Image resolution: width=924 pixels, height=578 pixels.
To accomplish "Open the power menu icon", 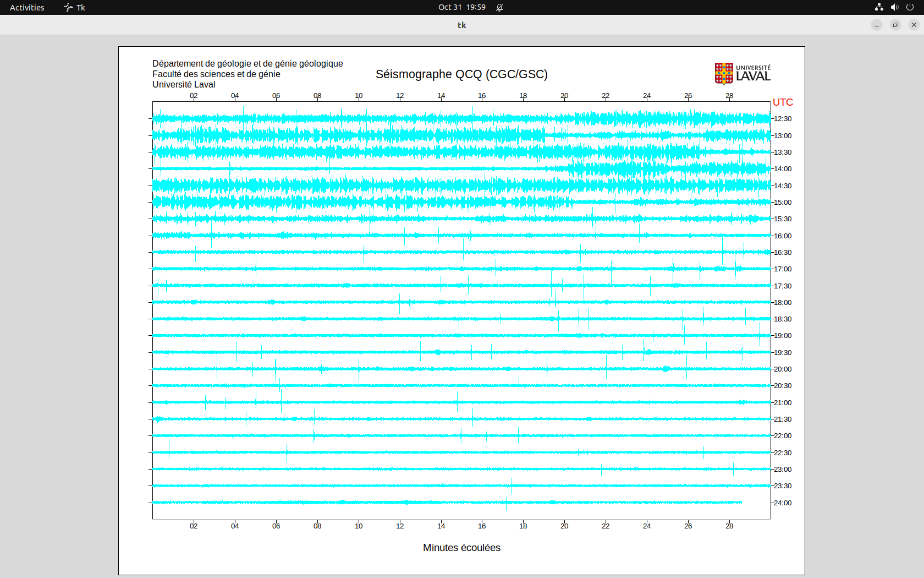I will pos(910,7).
